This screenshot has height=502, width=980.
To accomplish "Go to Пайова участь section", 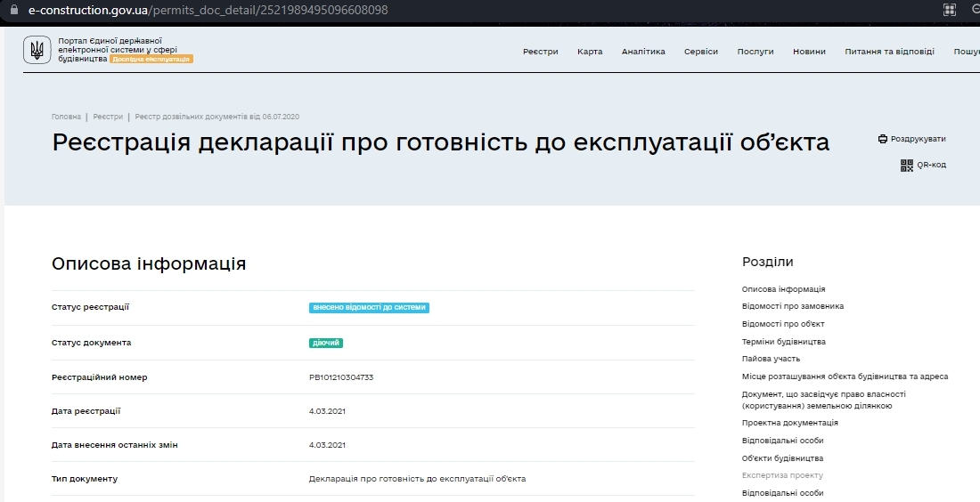I will coord(771,359).
